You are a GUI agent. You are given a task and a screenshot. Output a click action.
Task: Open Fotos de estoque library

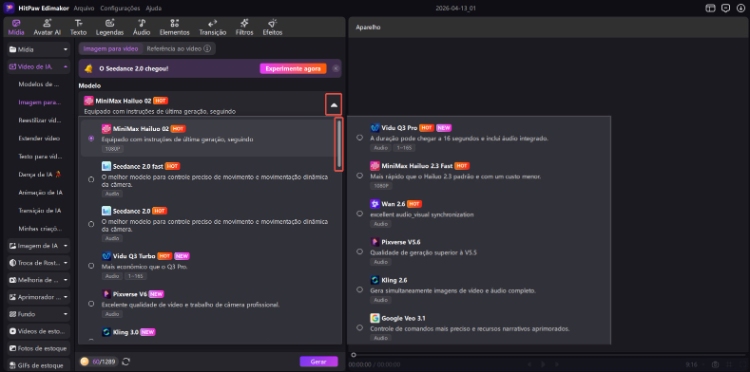38,349
